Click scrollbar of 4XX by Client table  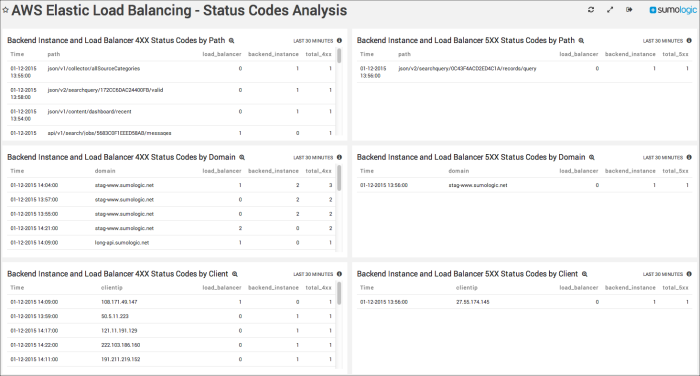(x=339, y=293)
